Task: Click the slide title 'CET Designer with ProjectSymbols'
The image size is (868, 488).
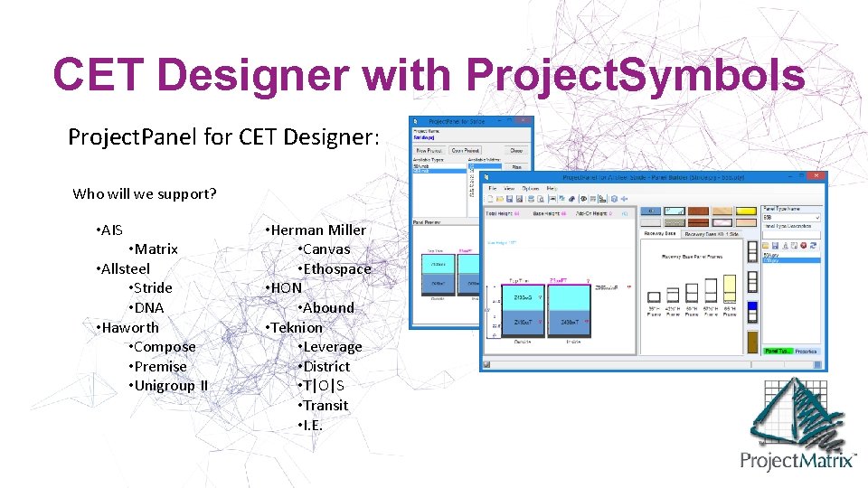Action: click(429, 74)
